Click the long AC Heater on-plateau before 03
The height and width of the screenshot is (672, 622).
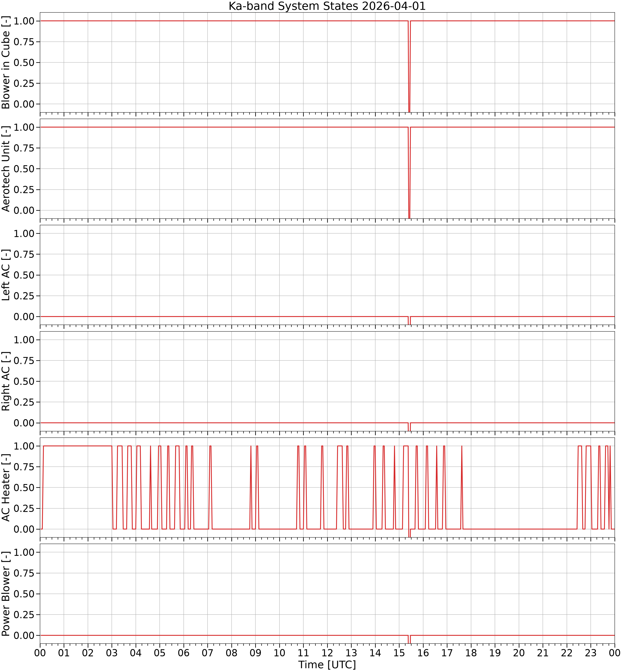point(77,446)
